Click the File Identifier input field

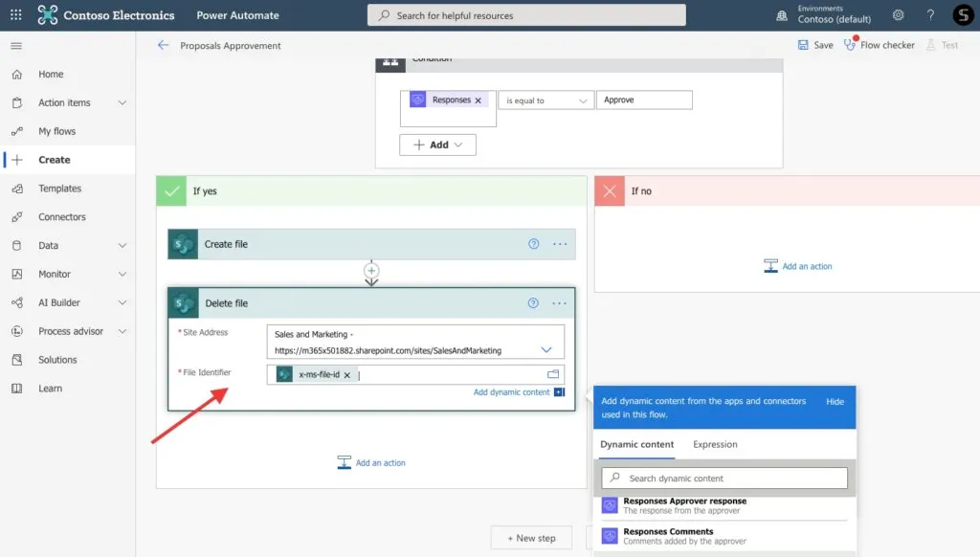[x=415, y=374]
